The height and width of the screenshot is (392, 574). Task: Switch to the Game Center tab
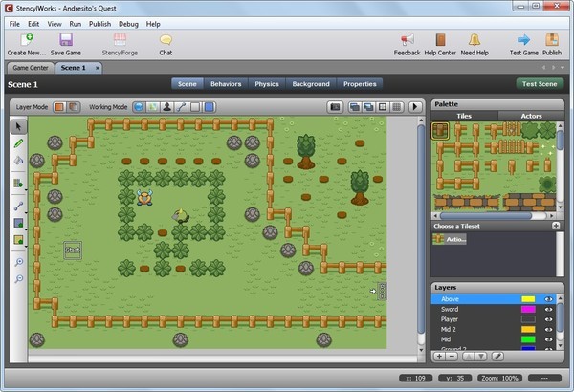tap(31, 68)
